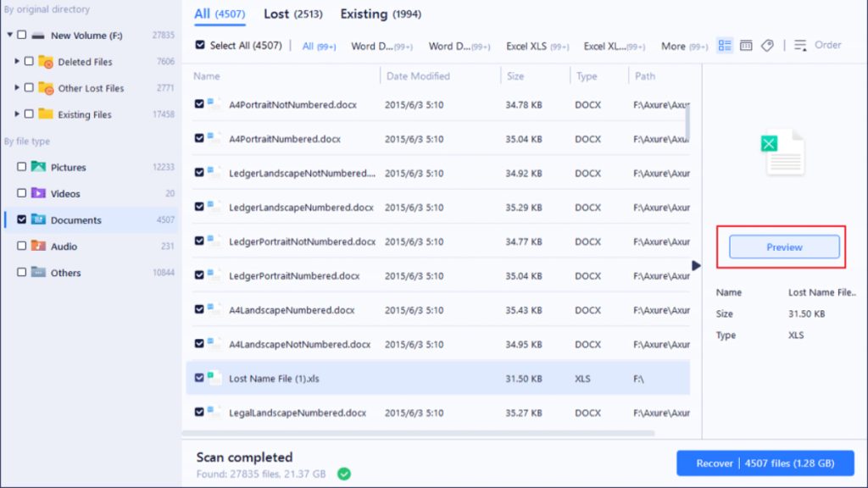Click the Audio folder icon
The width and height of the screenshot is (868, 488).
[39, 247]
